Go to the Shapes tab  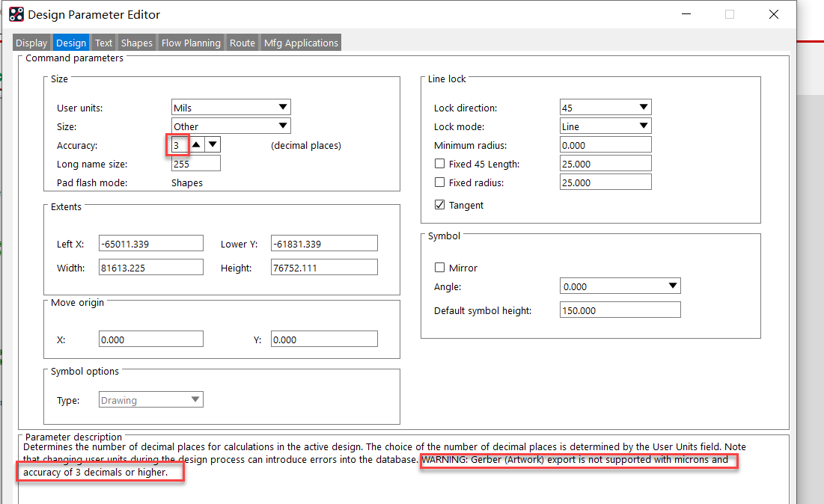click(x=137, y=43)
